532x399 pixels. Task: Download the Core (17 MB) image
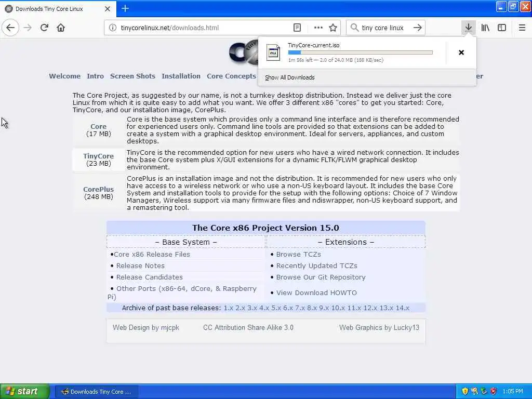pyautogui.click(x=98, y=127)
